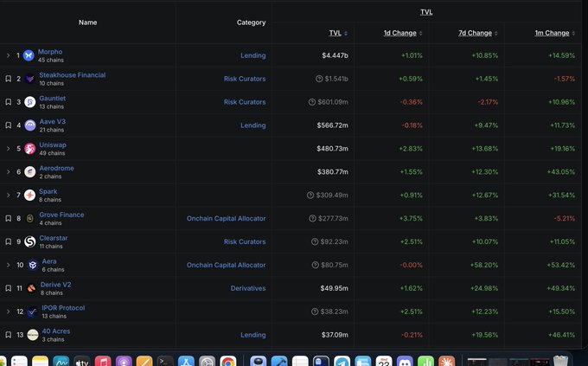This screenshot has height=366, width=588.
Task: Click the Name column header
Action: [x=87, y=22]
